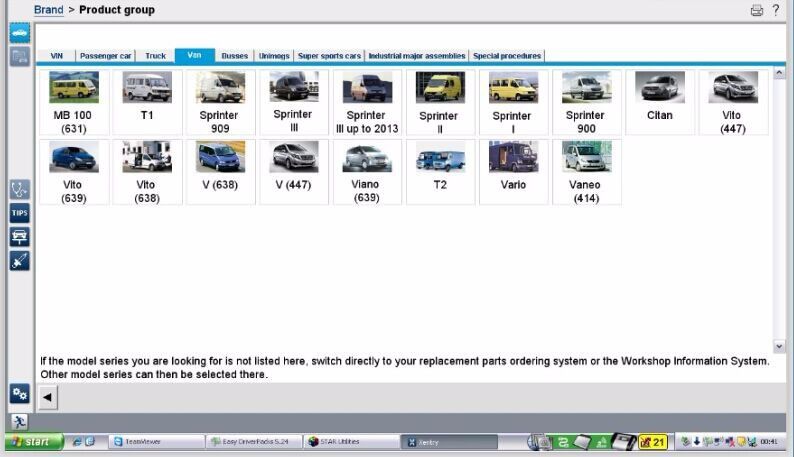Select the Sprinter 909 van thumbnail

pos(219,102)
